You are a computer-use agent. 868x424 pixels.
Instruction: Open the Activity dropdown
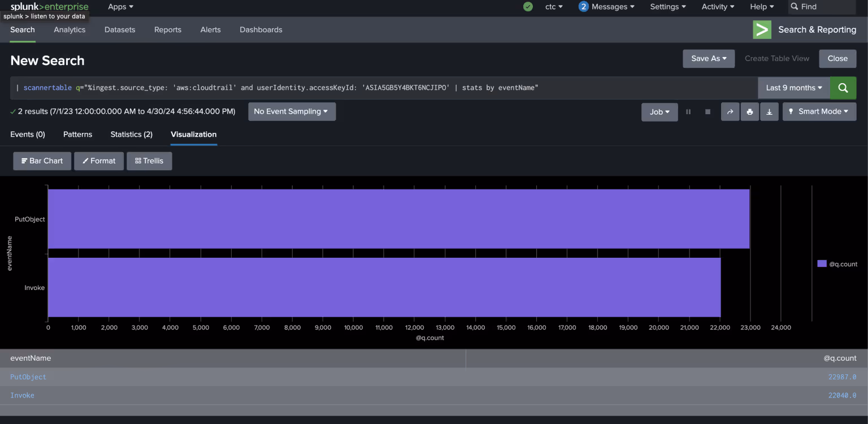click(x=718, y=7)
